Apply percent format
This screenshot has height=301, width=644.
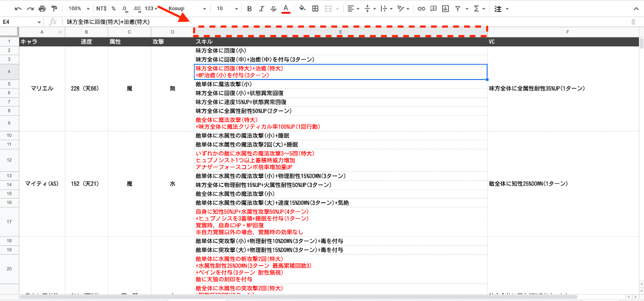coord(113,9)
